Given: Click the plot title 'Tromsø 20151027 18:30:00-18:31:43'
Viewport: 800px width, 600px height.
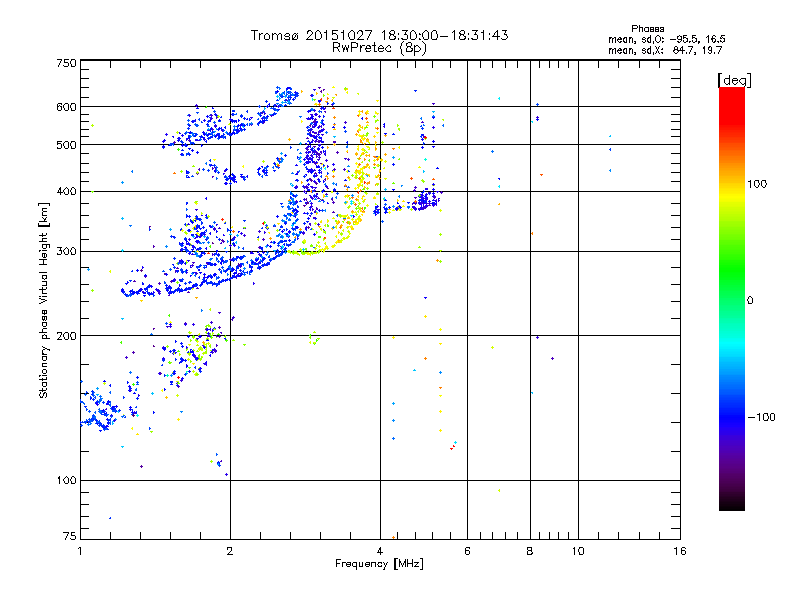Looking at the screenshot, I should pyautogui.click(x=379, y=35).
